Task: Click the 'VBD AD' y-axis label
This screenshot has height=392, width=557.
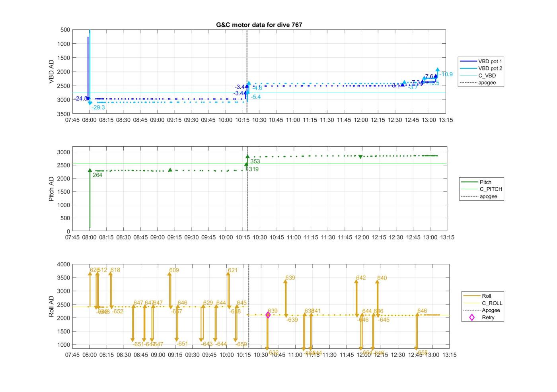Action: click(51, 72)
